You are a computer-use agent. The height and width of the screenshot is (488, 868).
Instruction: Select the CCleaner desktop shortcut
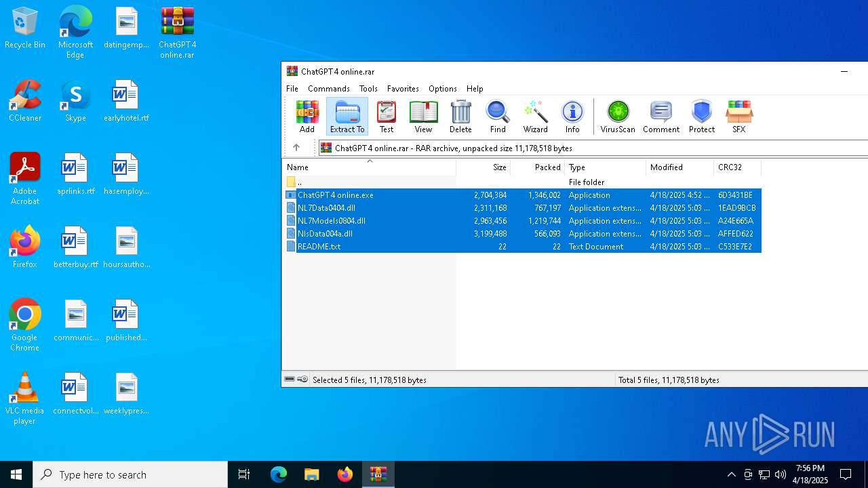click(25, 102)
